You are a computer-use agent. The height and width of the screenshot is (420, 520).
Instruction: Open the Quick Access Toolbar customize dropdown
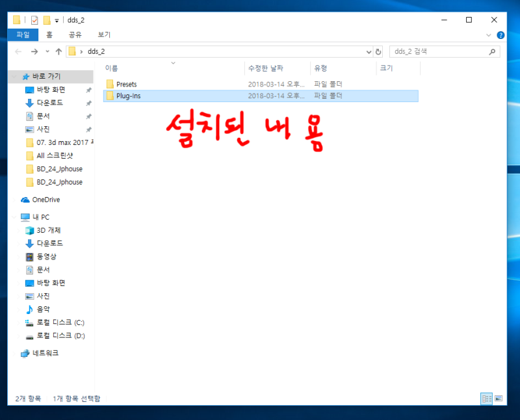click(x=57, y=21)
